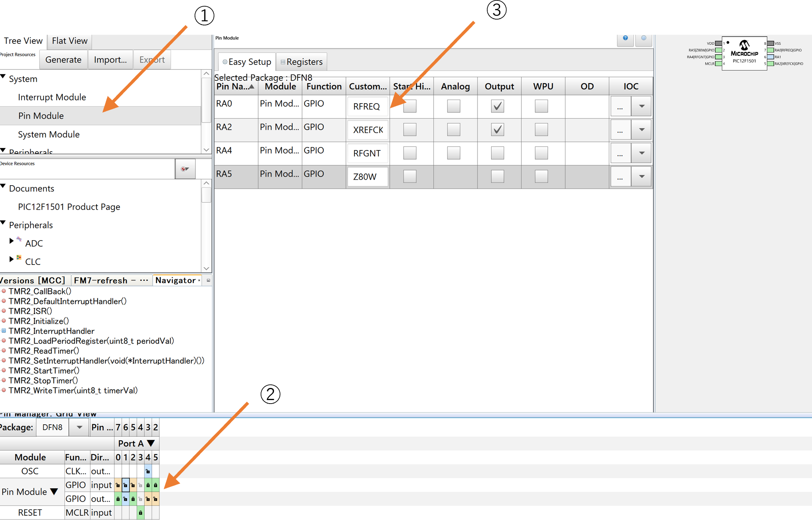812x520 pixels.
Task: Click the Device Resources filter icon button
Action: pyautogui.click(x=185, y=169)
